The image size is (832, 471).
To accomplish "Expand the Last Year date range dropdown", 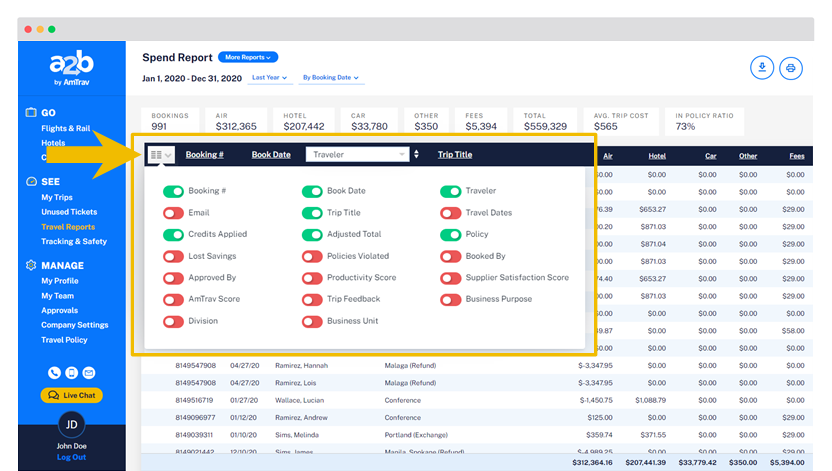I will click(x=269, y=78).
